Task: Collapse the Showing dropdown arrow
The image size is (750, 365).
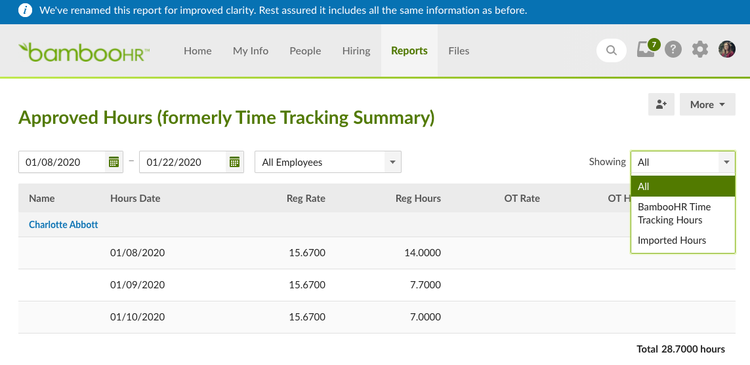Action: [x=727, y=162]
